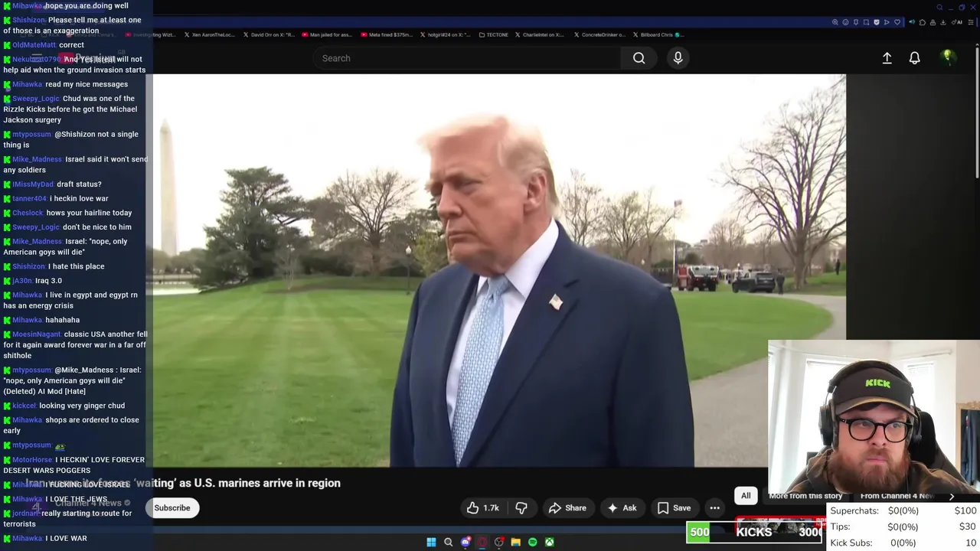Click Cheslock username in chat
Screen dimensions: 980x551
28,213
